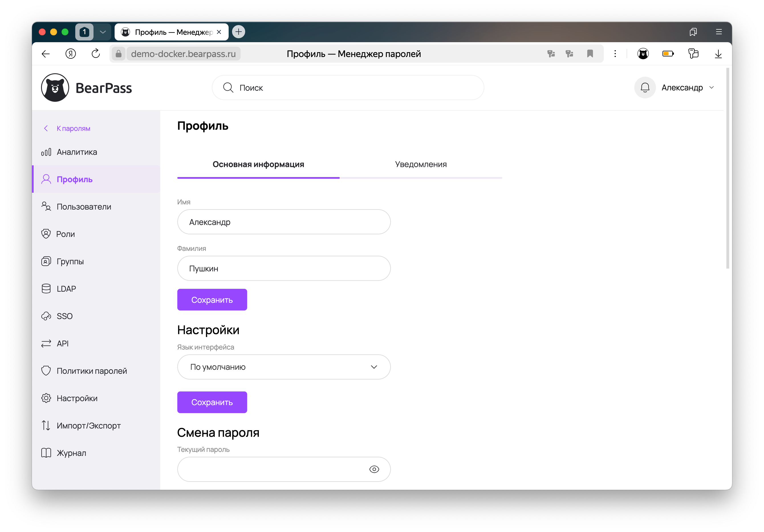The image size is (764, 532).
Task: Click Сохранить button under Фамилия field
Action: (212, 300)
